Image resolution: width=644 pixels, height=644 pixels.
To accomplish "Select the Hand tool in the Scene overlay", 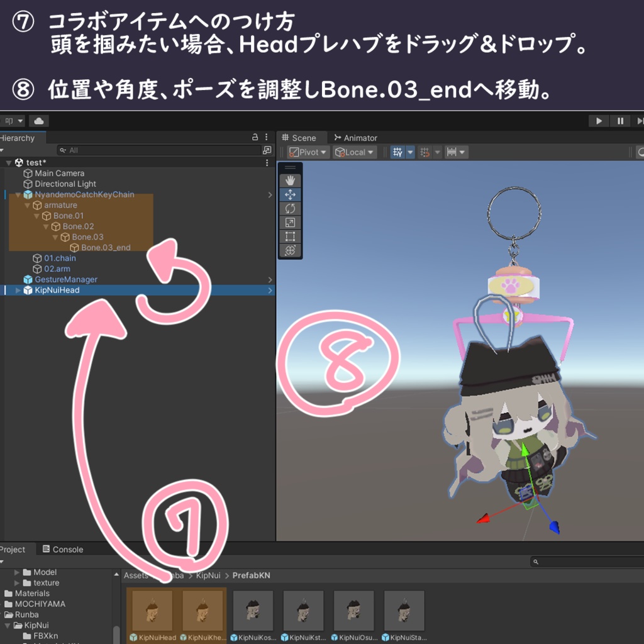I will coord(290,179).
